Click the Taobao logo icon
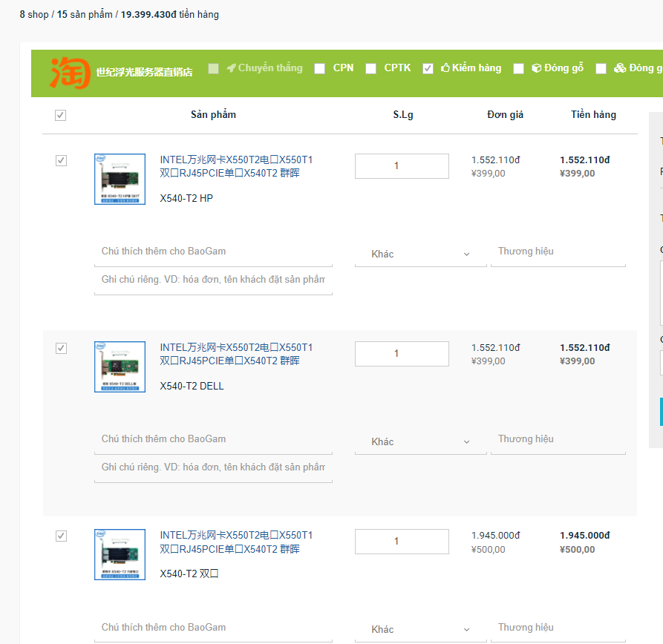Image resolution: width=663 pixels, height=644 pixels. [x=71, y=73]
